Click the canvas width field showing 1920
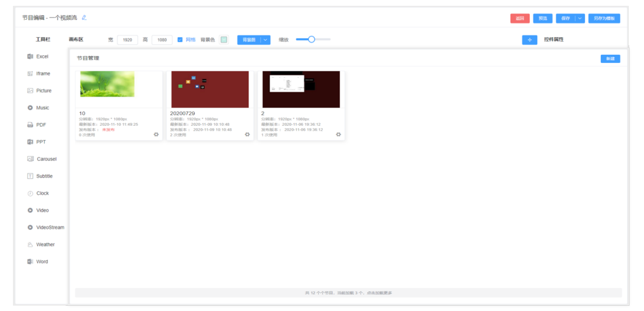 [127, 40]
